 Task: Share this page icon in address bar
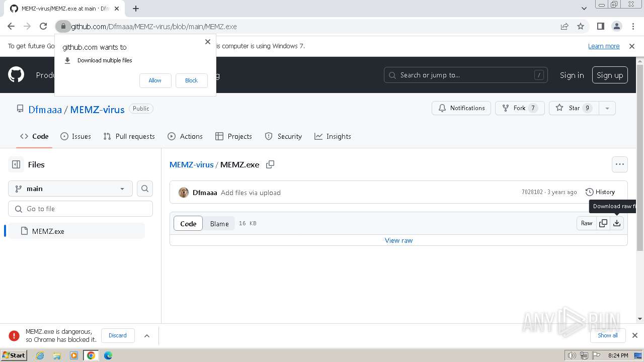[565, 26]
